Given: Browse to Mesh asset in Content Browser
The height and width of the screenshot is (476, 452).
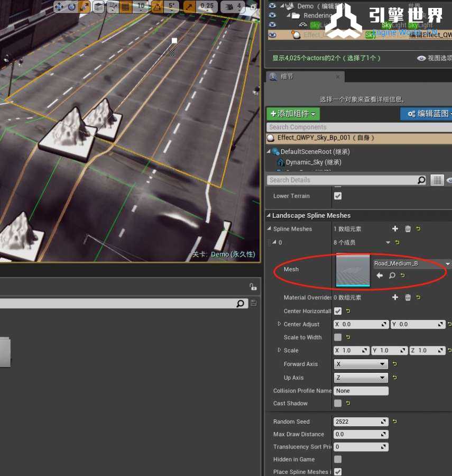Looking at the screenshot, I should coord(392,276).
